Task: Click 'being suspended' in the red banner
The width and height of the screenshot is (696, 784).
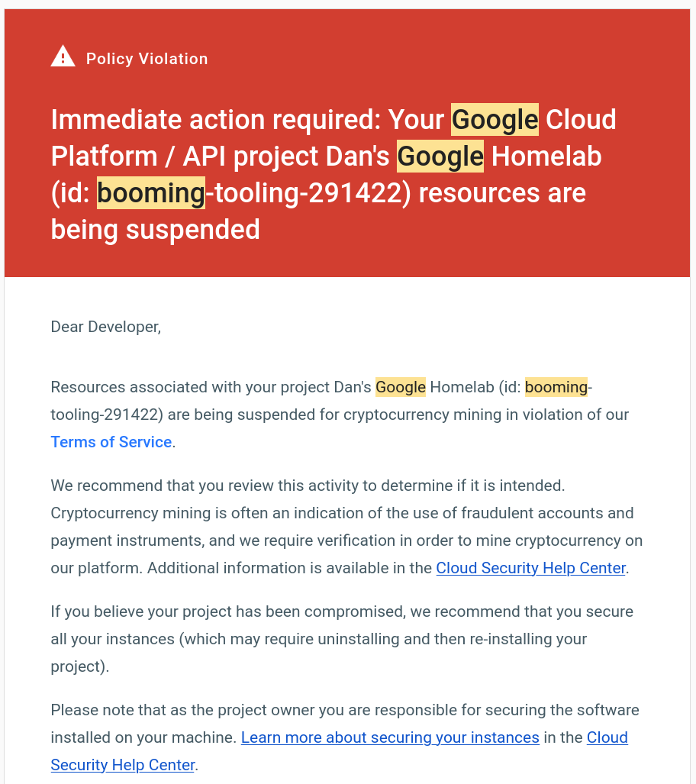Action: pyautogui.click(x=155, y=230)
